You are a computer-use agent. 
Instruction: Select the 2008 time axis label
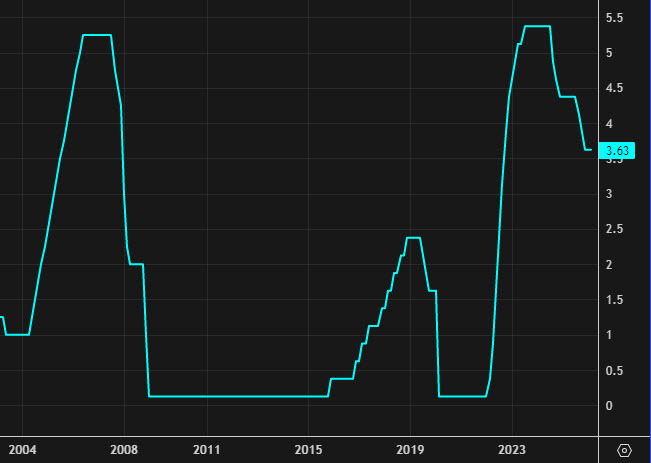pos(125,450)
